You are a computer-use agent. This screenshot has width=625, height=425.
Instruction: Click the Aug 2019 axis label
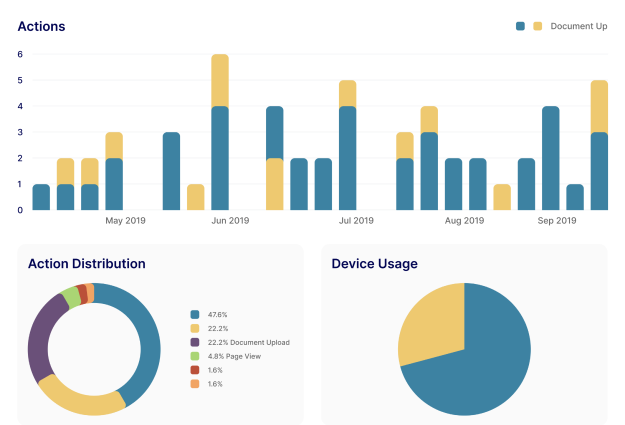coord(464,220)
